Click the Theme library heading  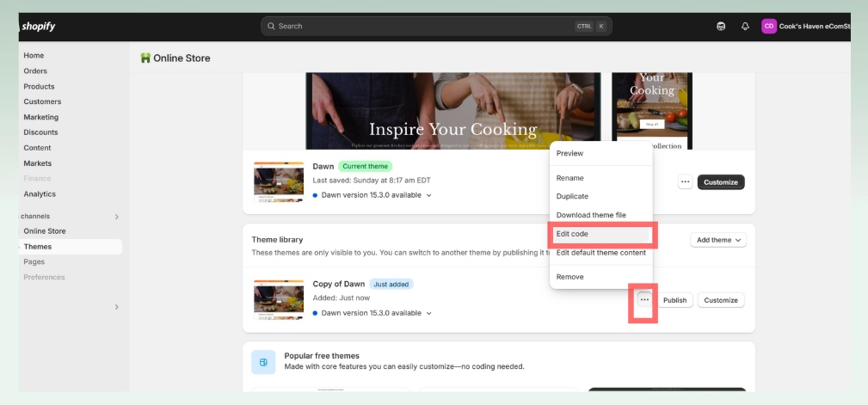[277, 240]
